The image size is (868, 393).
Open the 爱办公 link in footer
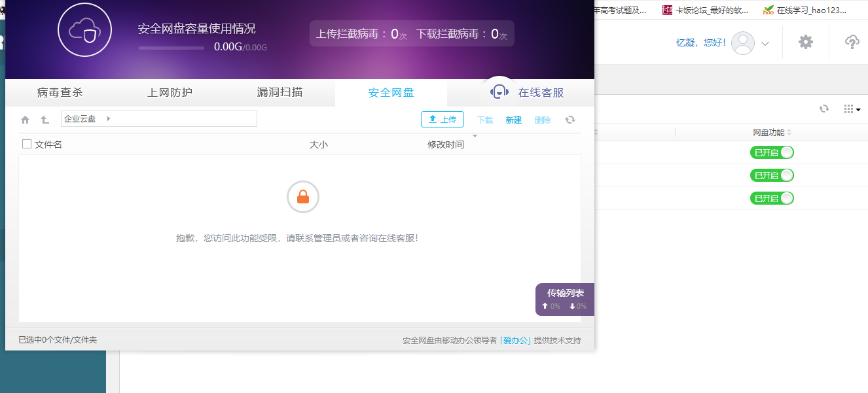pos(516,341)
